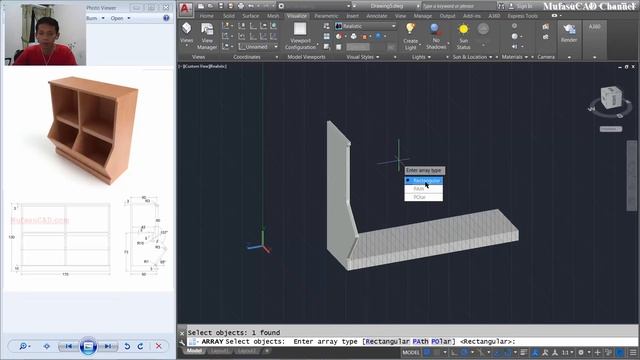The width and height of the screenshot is (640, 360).
Task: Click the Undo arrow in quick access toolbar
Action: 251,6
